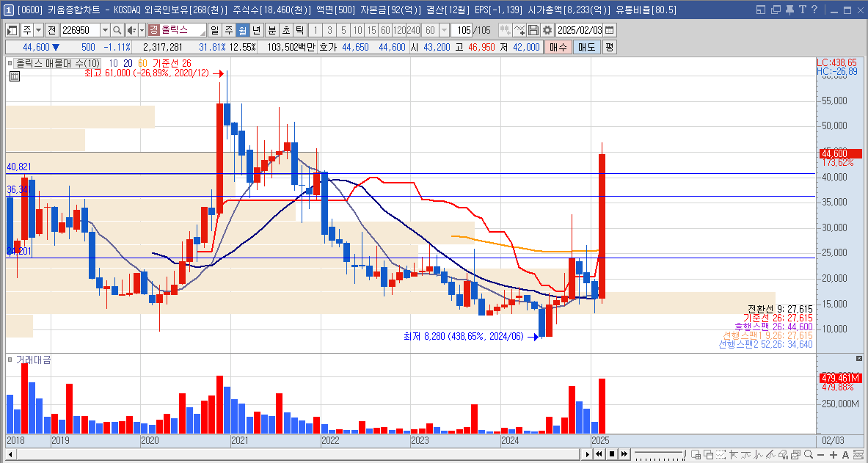Open chart settings gear icon

547,31
